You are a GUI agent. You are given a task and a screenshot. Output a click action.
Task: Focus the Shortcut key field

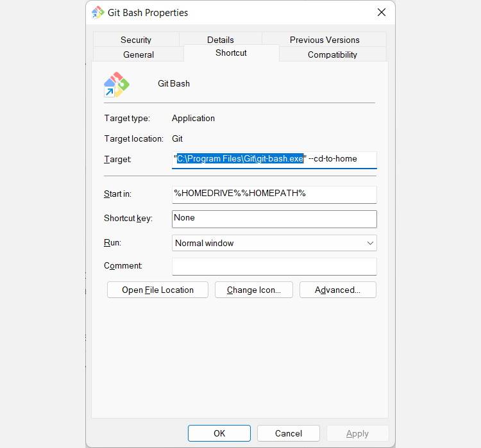coord(274,219)
